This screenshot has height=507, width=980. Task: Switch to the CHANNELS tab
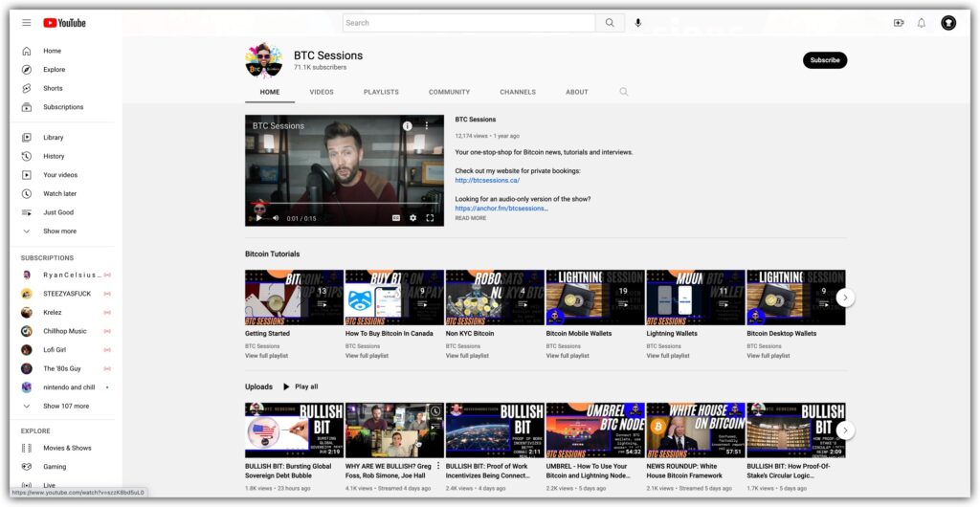tap(518, 92)
